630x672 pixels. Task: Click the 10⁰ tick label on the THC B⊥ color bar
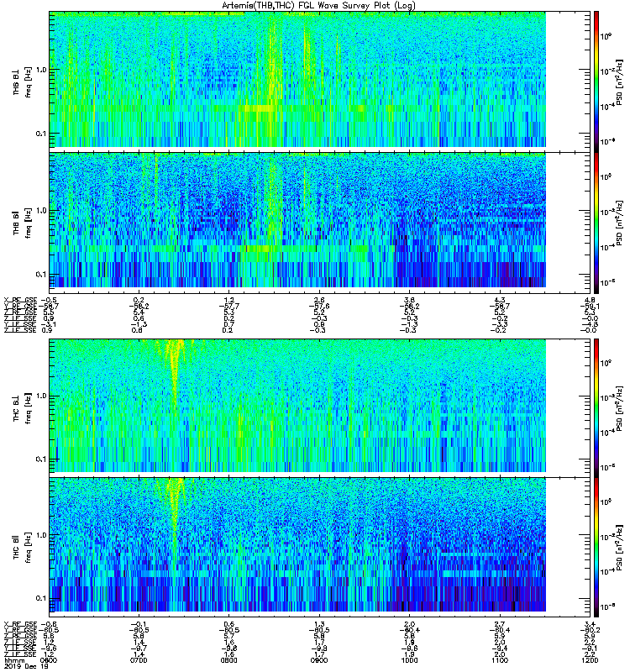pos(606,364)
